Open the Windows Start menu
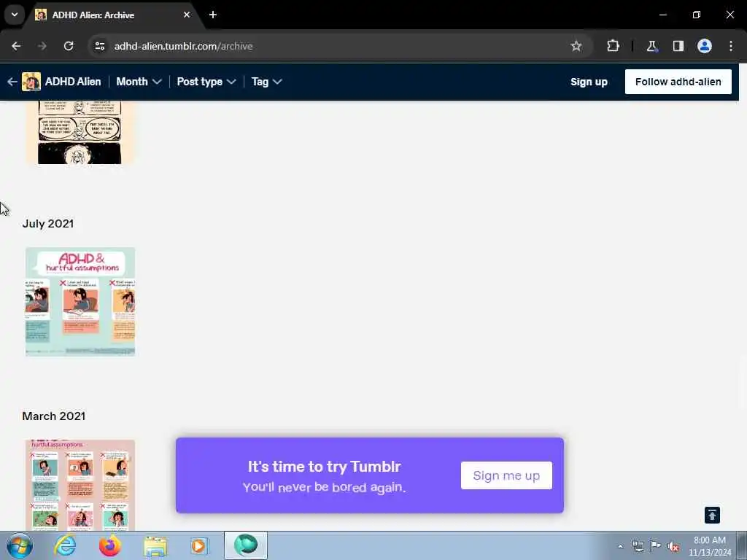 19,545
